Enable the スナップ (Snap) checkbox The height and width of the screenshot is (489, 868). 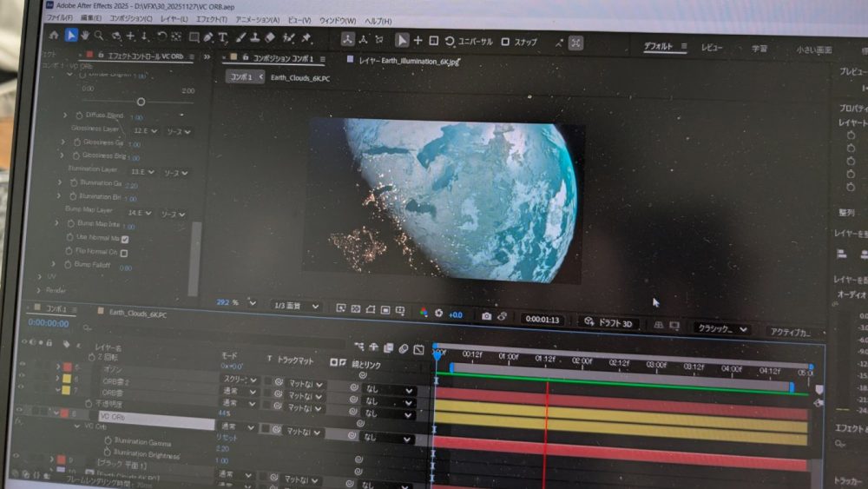pyautogui.click(x=505, y=42)
